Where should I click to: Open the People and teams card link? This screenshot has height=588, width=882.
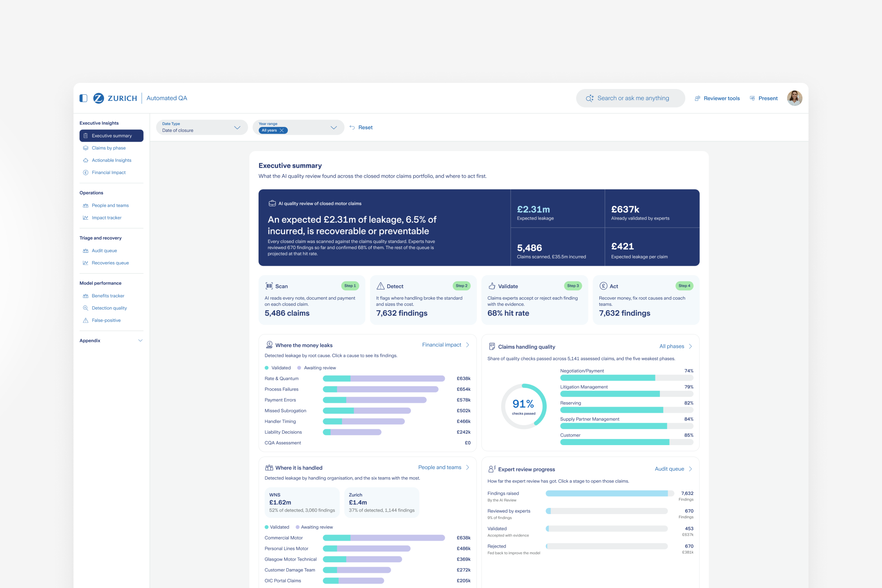(443, 467)
